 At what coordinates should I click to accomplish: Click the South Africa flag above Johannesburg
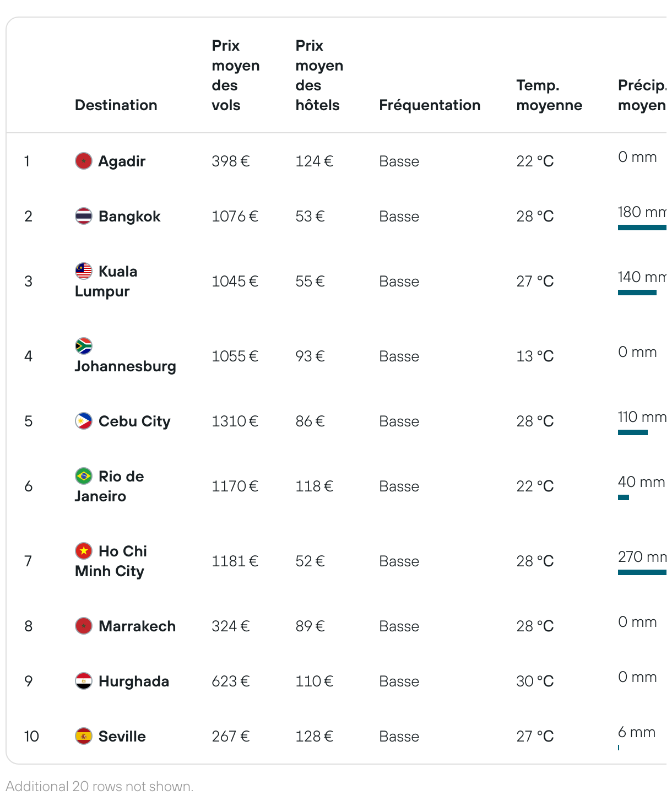84,346
